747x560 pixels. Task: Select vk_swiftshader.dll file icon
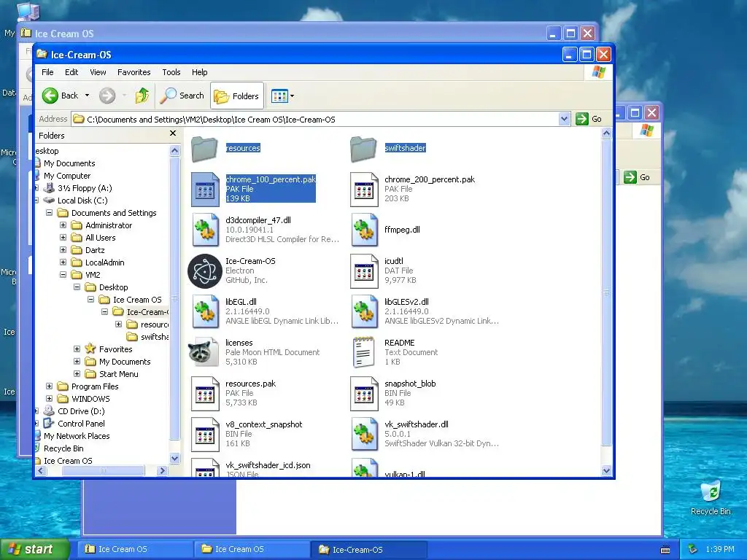pos(365,435)
